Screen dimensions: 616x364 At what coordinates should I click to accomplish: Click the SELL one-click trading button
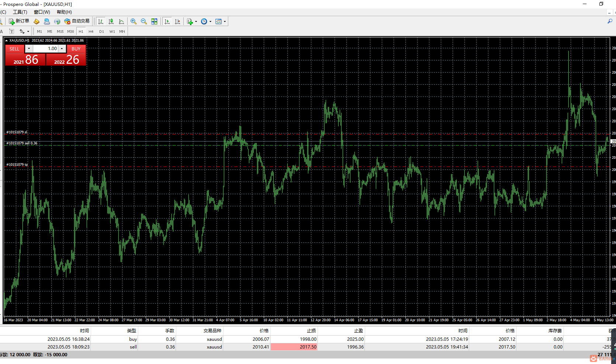point(14,49)
